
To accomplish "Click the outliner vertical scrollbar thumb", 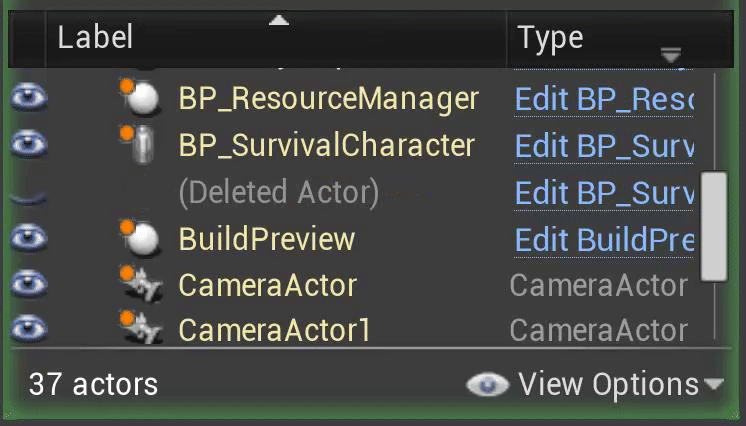I will (713, 226).
